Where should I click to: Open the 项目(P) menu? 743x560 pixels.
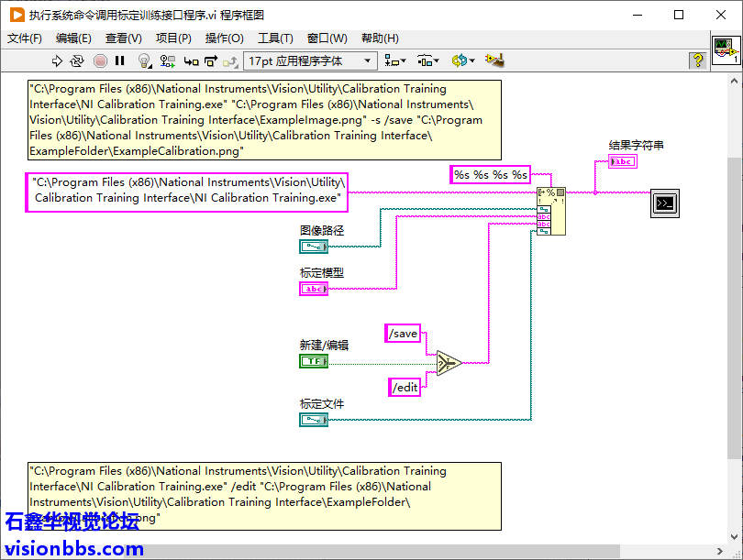[173, 38]
